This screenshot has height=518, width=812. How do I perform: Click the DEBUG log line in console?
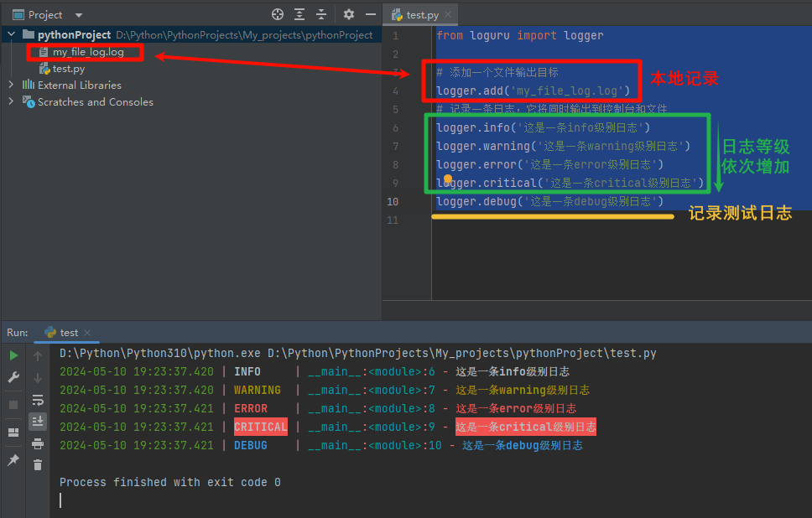[x=321, y=446]
